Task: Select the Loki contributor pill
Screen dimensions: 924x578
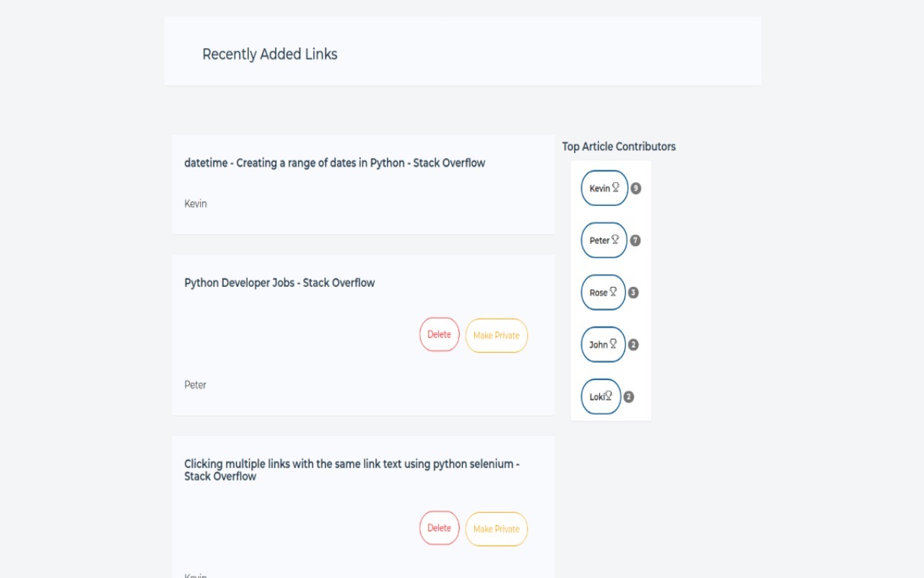Action: pyautogui.click(x=600, y=397)
